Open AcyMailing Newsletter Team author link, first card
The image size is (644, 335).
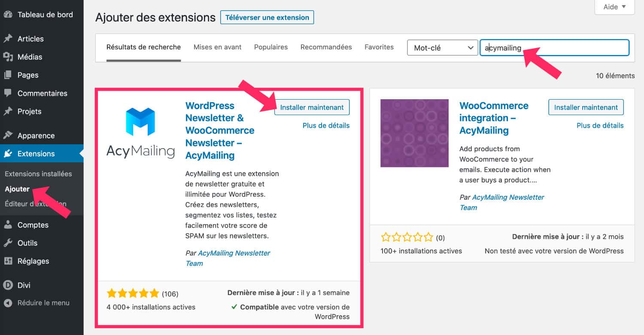click(x=228, y=258)
